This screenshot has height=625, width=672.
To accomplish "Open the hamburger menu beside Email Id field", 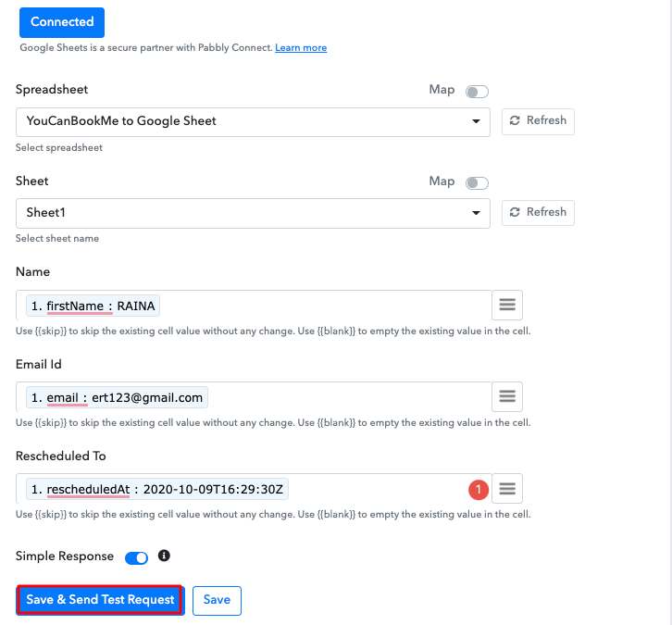I will (507, 396).
